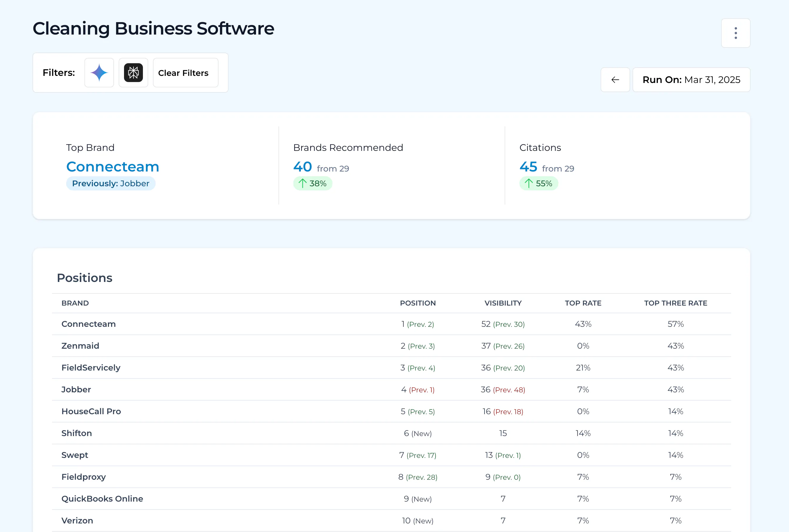Screen dimensions: 789x532
Task: Sort by TOP RATE column header
Action: click(x=583, y=303)
